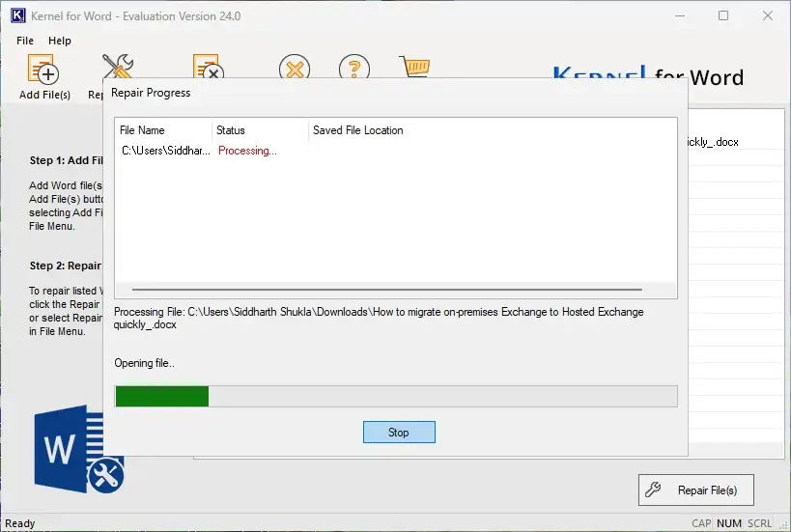Open the File menu

click(x=25, y=41)
